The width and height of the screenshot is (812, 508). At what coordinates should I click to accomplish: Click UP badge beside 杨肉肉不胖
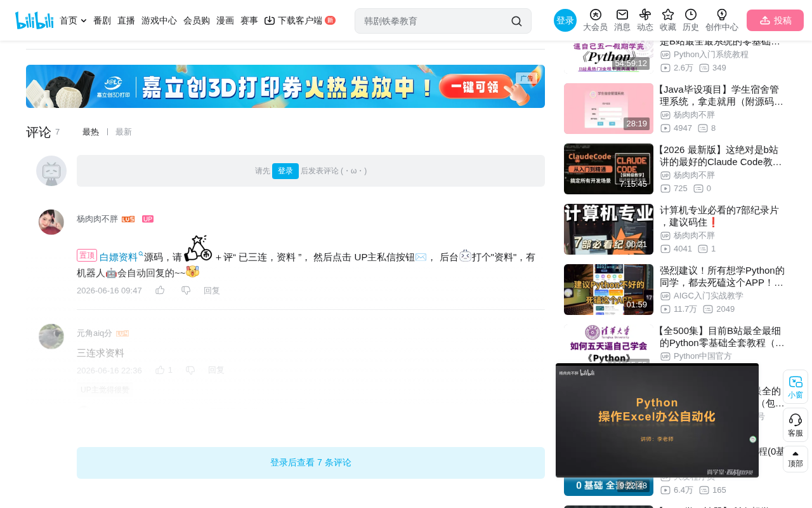pos(148,219)
